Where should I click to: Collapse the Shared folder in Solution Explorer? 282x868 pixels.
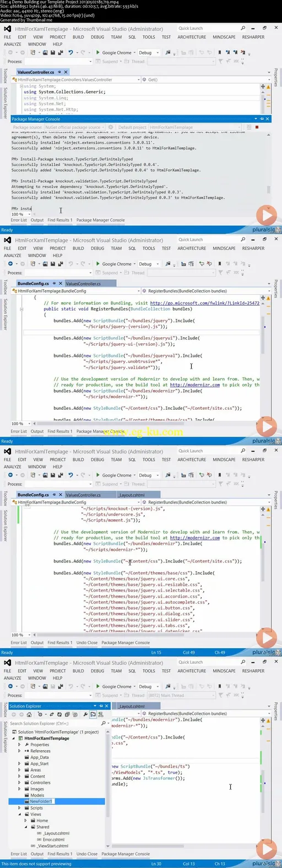coord(26,827)
